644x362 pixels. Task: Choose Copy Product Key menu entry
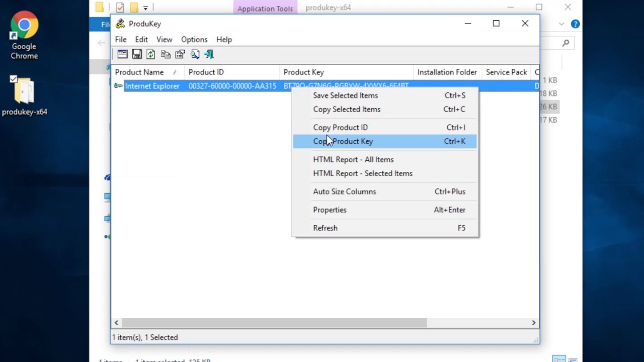(x=385, y=141)
